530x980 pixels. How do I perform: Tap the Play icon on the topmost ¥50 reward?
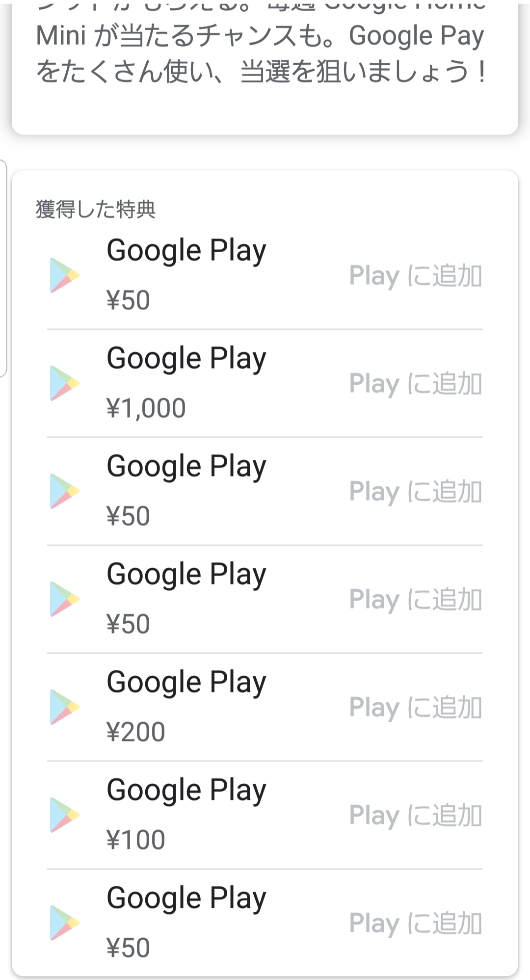coord(64,275)
